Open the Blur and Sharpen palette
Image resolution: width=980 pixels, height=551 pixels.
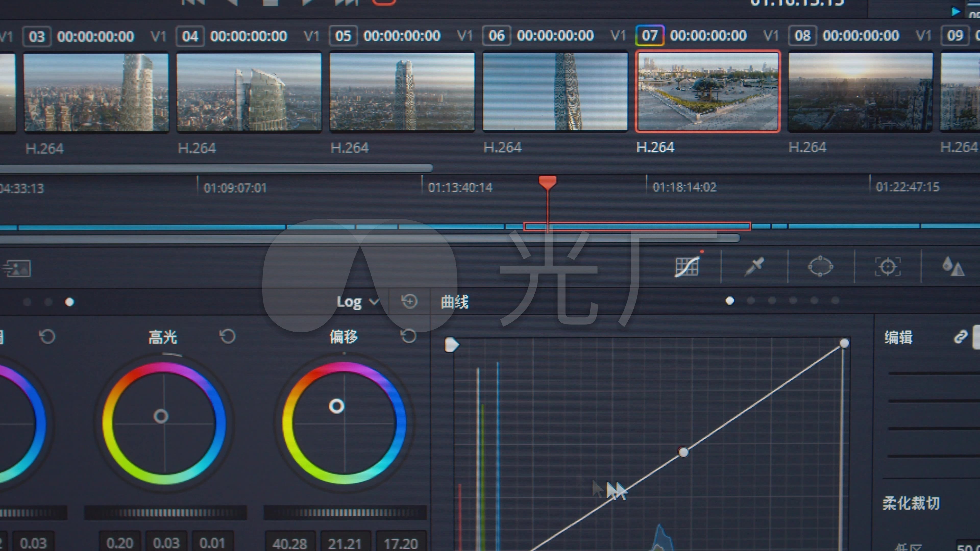(953, 266)
